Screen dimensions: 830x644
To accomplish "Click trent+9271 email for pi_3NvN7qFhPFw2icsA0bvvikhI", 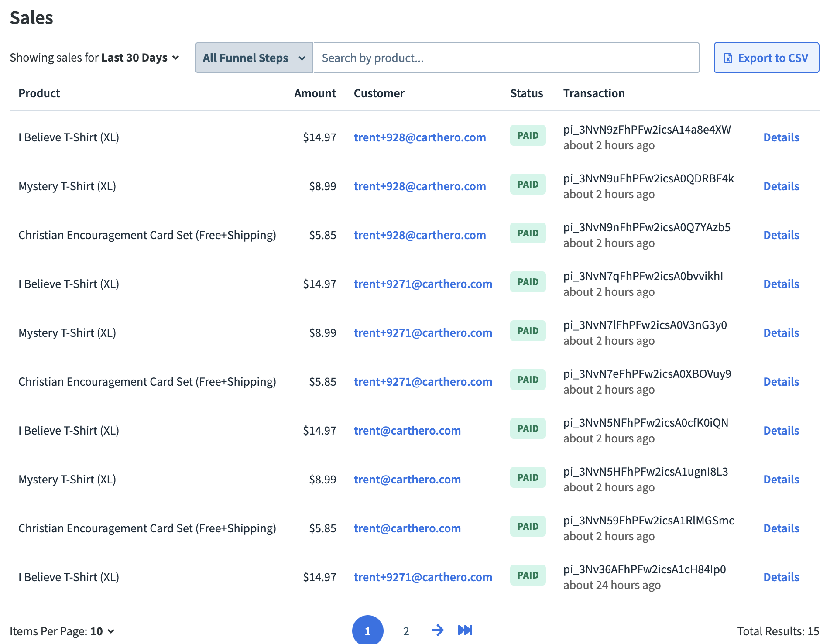I will pyautogui.click(x=423, y=284).
